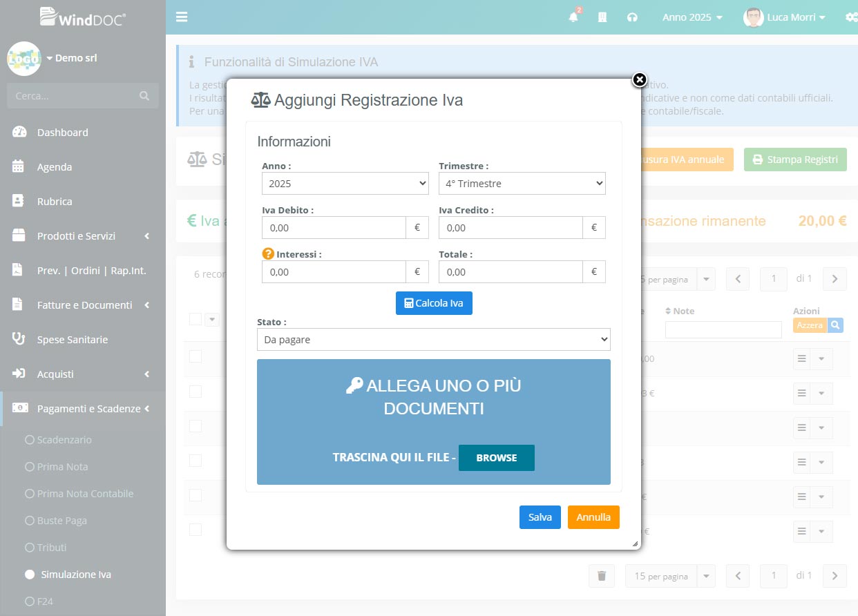This screenshot has height=616, width=858.
Task: Close the Aggiungi Registrazione Iva dialog
Action: (x=640, y=80)
